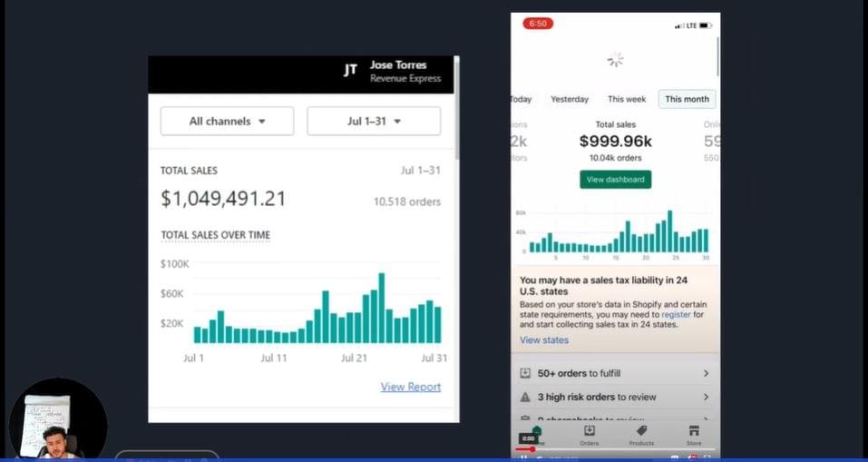The height and width of the screenshot is (462, 868).
Task: Open the Jul 1–31 date range dropdown
Action: point(374,121)
